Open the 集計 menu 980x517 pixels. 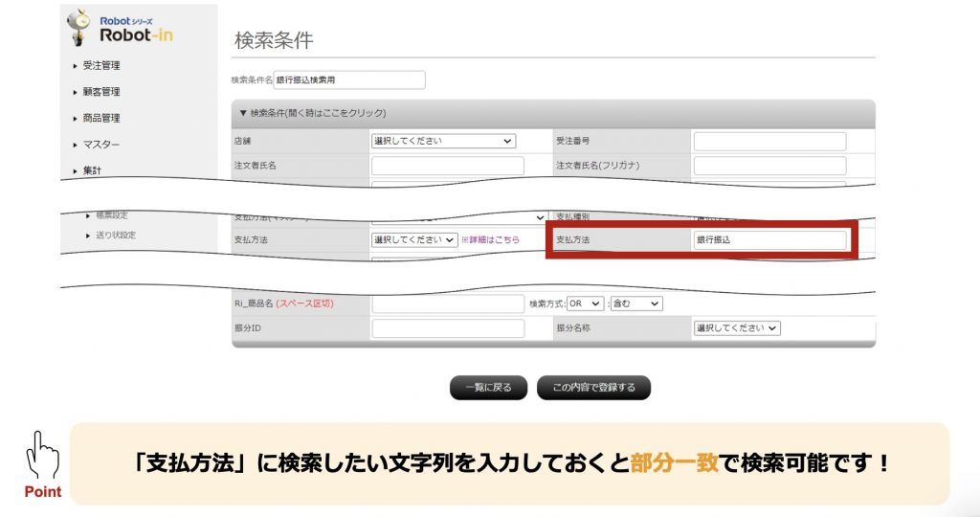click(x=92, y=170)
